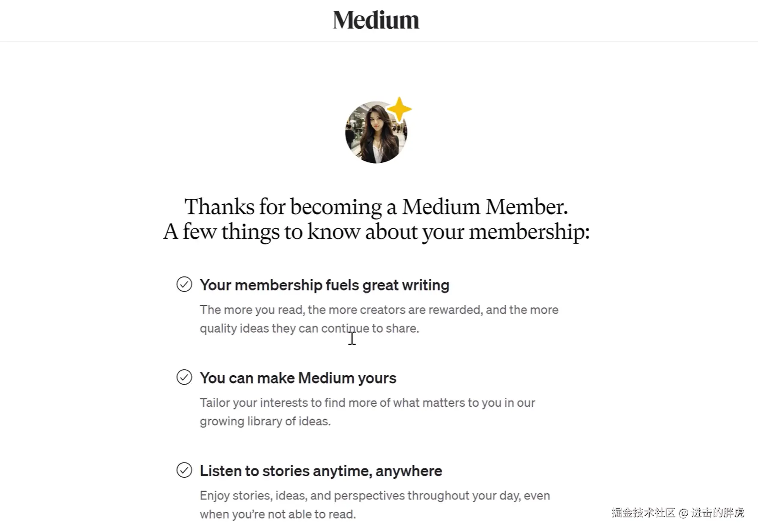Screen dimensions: 758x532
Task: Click 'Enjoy stories, ideas, and perspectives' text line
Action: click(x=374, y=496)
